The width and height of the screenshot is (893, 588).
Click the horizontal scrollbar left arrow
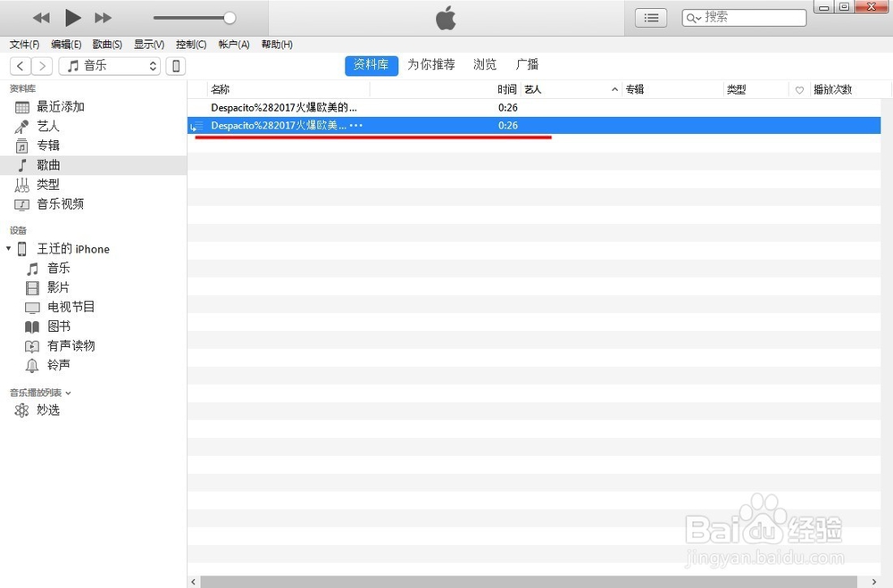(194, 582)
